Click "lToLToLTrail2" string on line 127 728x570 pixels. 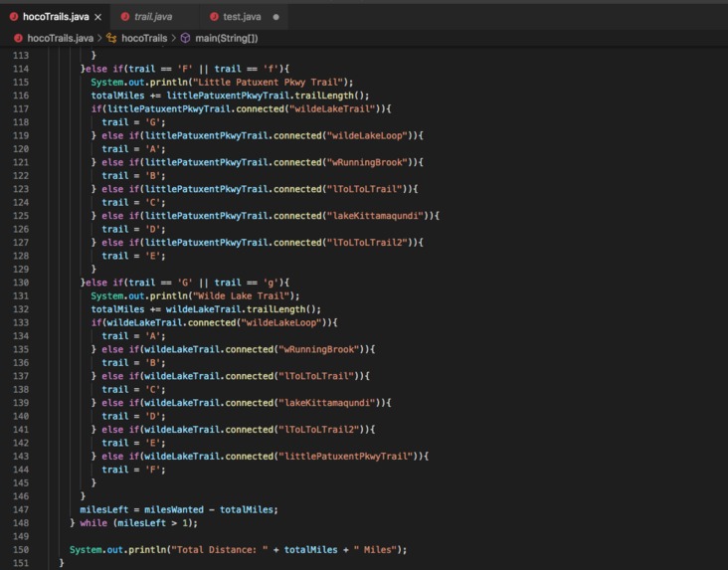[x=367, y=243]
